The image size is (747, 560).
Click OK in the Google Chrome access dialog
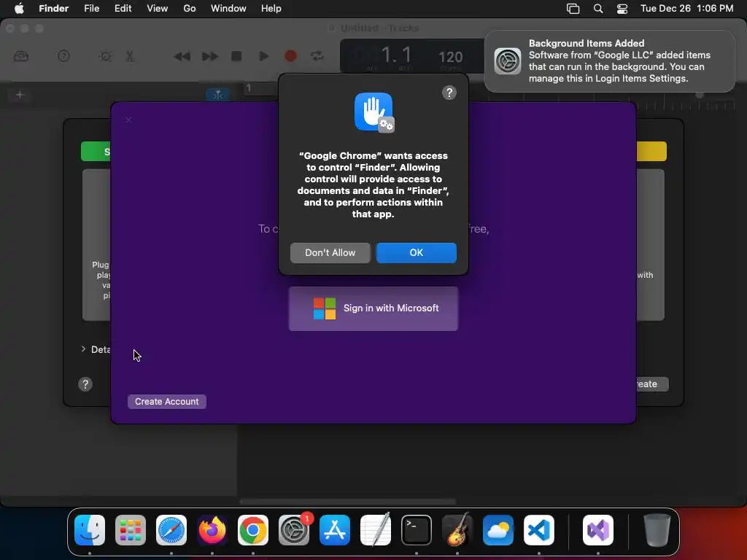416,253
